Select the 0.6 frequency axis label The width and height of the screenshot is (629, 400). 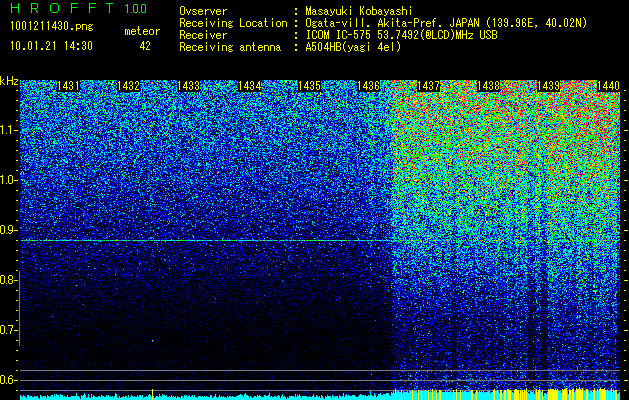pyautogui.click(x=7, y=380)
